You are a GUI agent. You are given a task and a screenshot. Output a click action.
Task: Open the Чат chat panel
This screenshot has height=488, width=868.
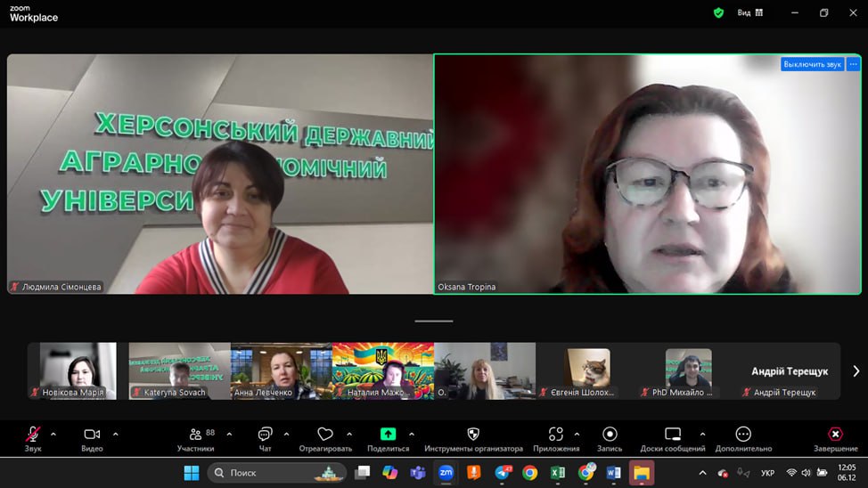click(266, 439)
